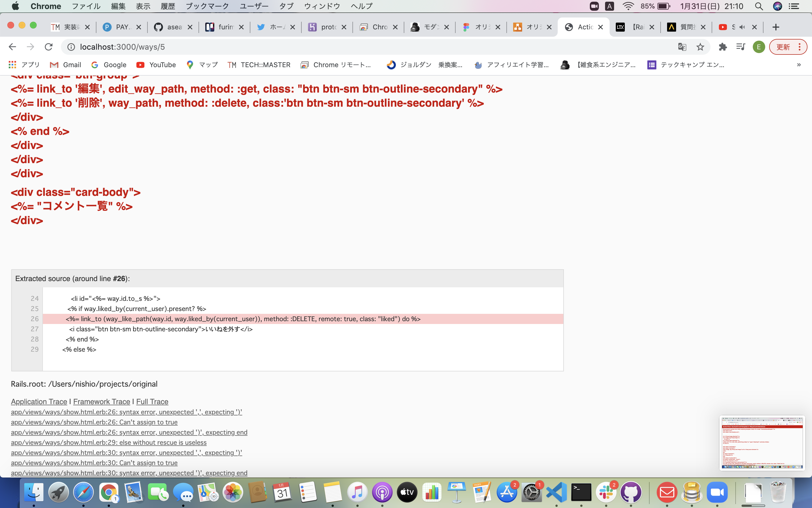Go back to the previous page

coord(12,47)
